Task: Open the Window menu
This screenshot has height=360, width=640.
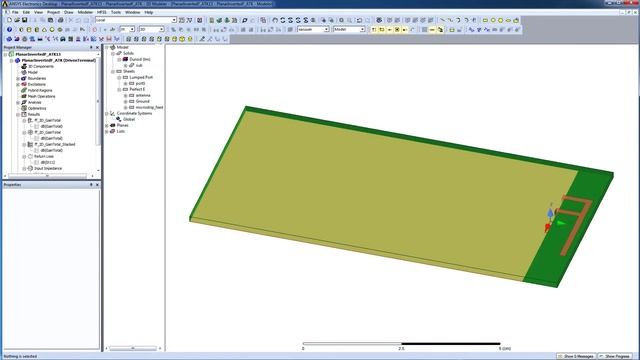Action: (x=133, y=12)
